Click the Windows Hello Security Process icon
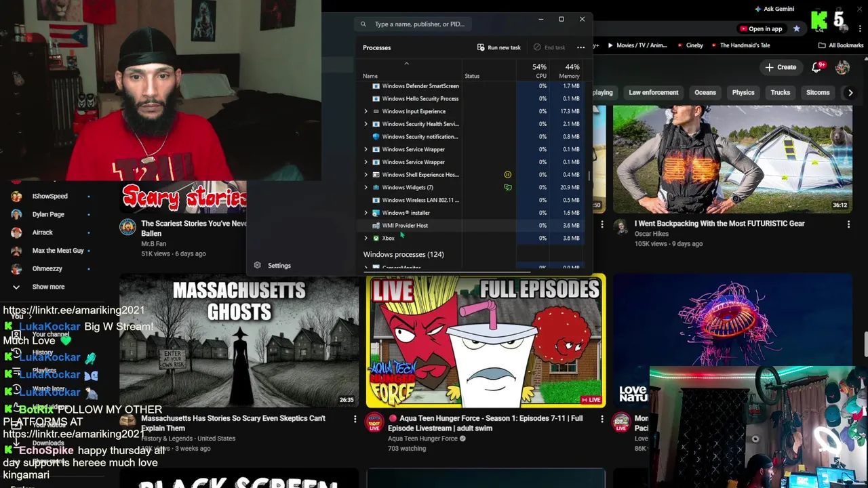 click(x=376, y=99)
